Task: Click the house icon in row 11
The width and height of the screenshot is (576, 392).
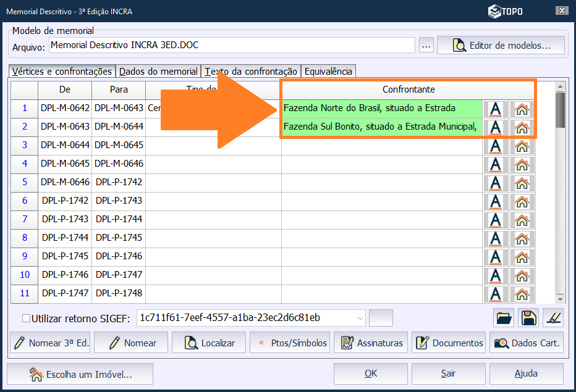Action: (x=522, y=294)
